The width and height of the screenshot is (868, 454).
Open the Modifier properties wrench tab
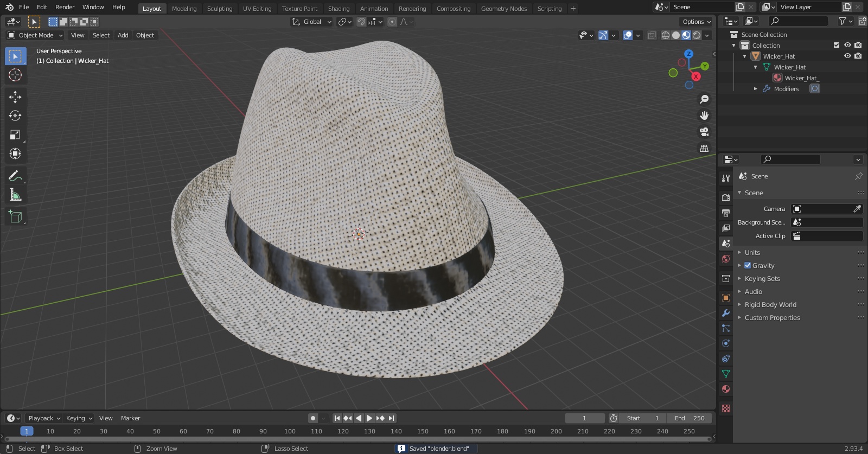coord(726,313)
